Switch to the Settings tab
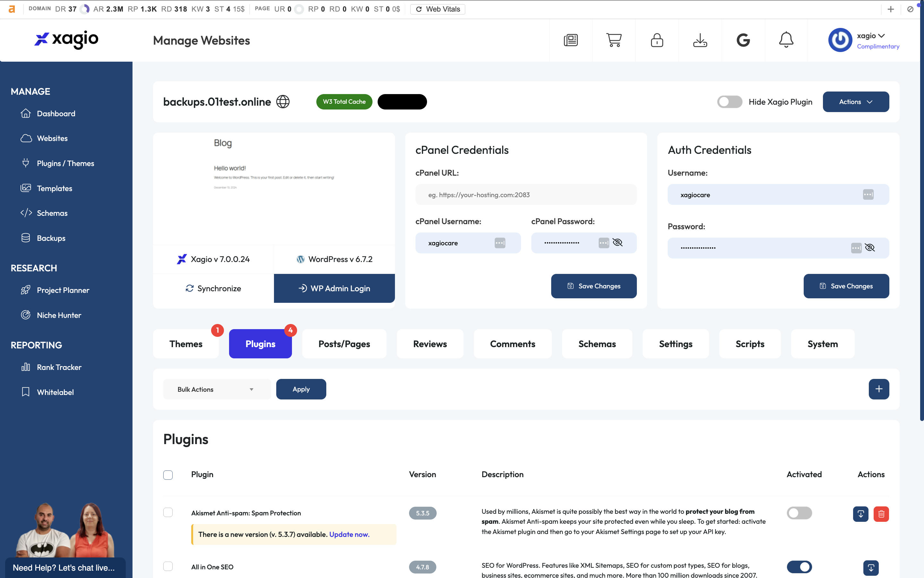Image resolution: width=924 pixels, height=578 pixels. 675,344
